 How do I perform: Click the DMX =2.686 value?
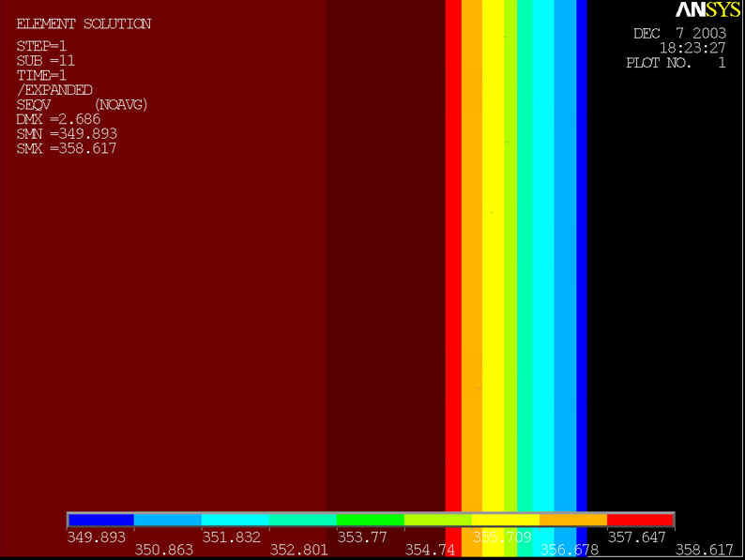coord(58,120)
